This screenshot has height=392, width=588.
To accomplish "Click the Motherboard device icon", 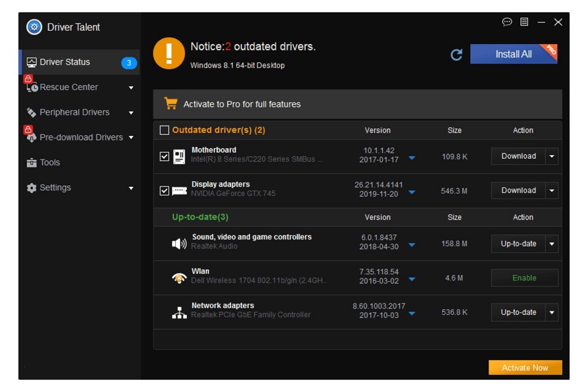I will 179,157.
